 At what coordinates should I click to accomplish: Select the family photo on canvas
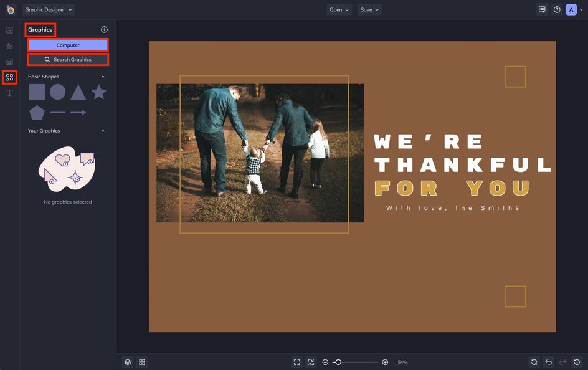pos(260,153)
